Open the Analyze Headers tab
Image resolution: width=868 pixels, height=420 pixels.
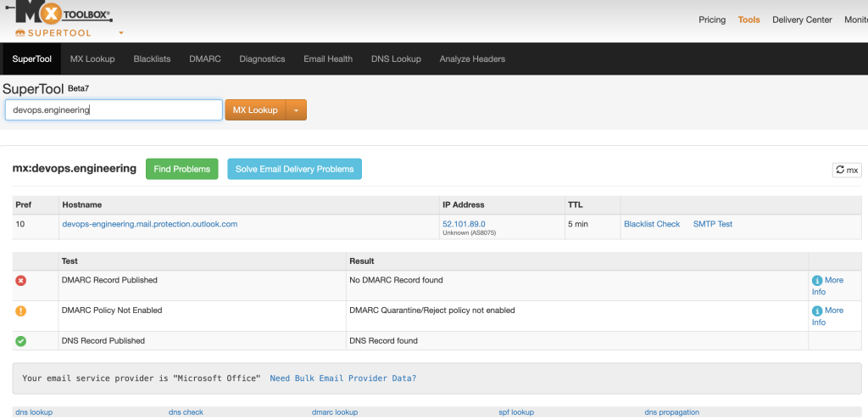coord(472,59)
